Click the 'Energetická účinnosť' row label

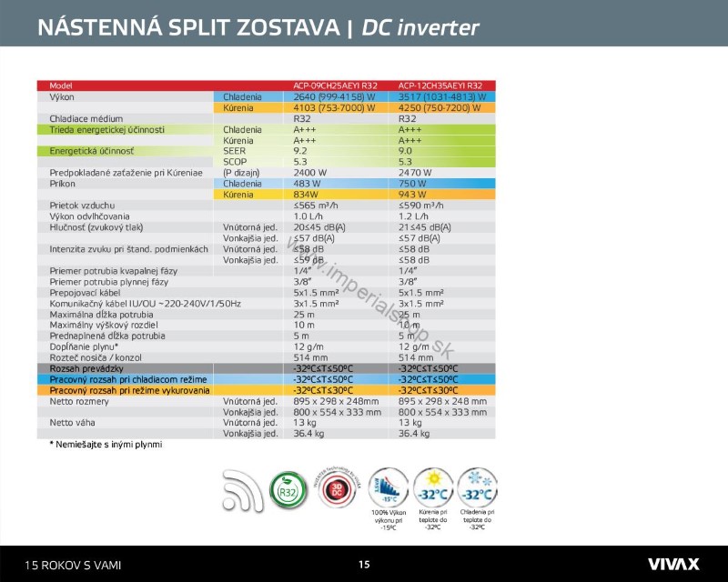[x=91, y=151]
